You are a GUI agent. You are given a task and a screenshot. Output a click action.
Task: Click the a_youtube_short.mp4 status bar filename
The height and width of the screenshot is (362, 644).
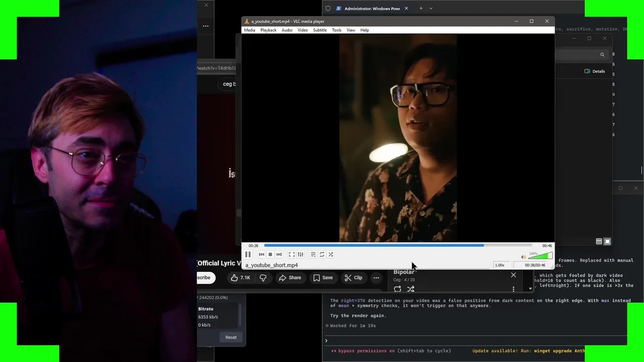point(272,265)
